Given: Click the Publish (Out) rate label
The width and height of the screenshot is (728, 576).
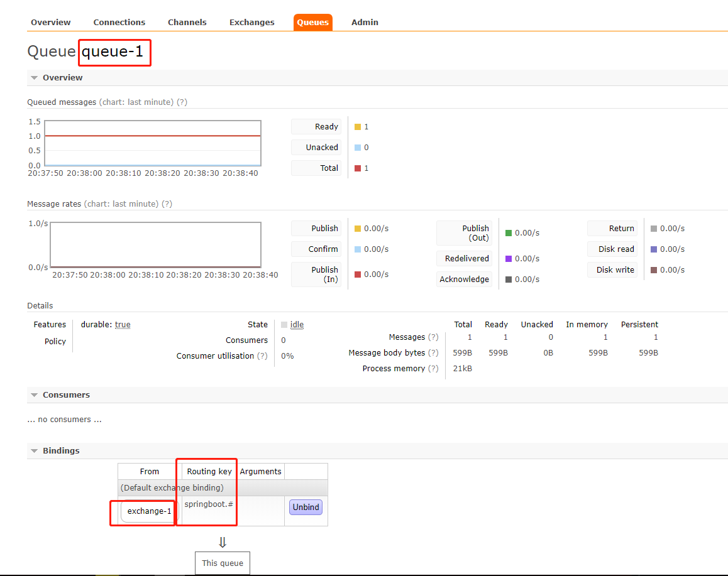Looking at the screenshot, I should (x=465, y=233).
